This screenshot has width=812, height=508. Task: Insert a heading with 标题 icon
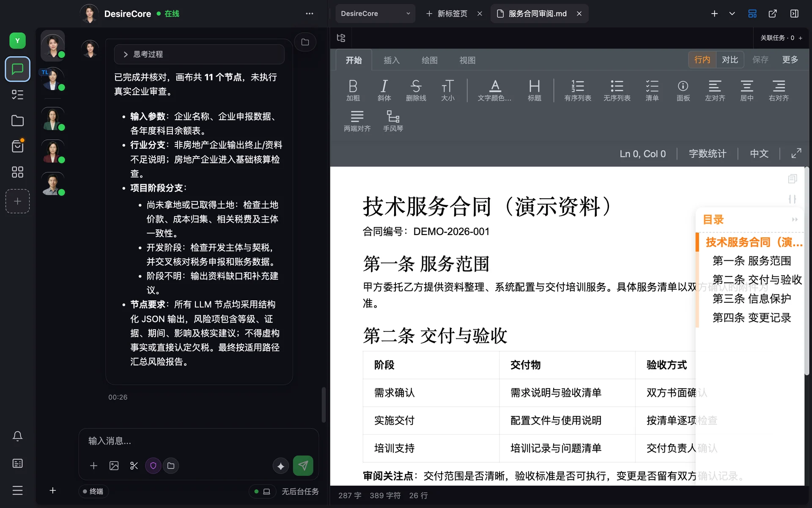(534, 91)
